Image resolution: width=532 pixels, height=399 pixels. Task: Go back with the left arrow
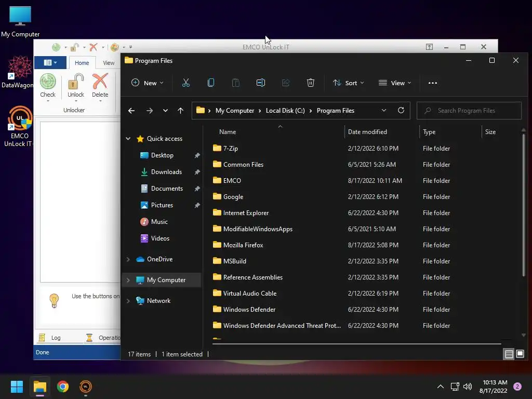[131, 111]
